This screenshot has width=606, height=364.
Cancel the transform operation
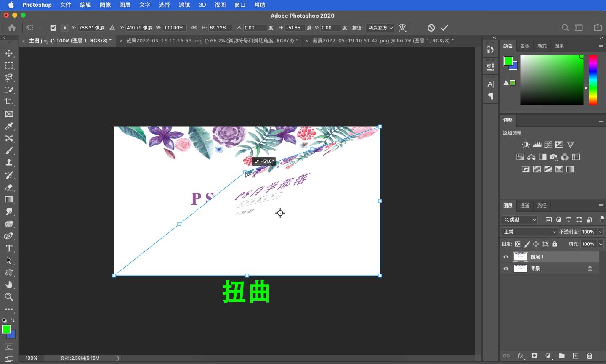431,28
